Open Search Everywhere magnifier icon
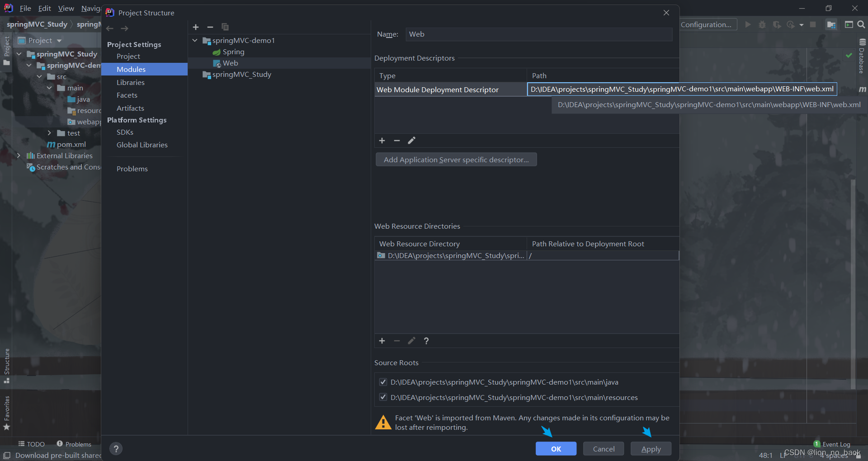The width and height of the screenshot is (868, 461). 861,24
